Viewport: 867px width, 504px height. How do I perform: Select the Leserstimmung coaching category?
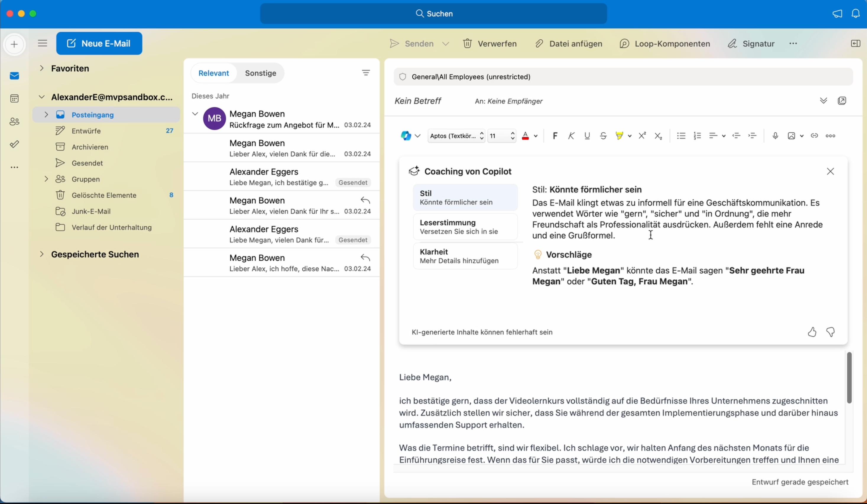(x=465, y=227)
